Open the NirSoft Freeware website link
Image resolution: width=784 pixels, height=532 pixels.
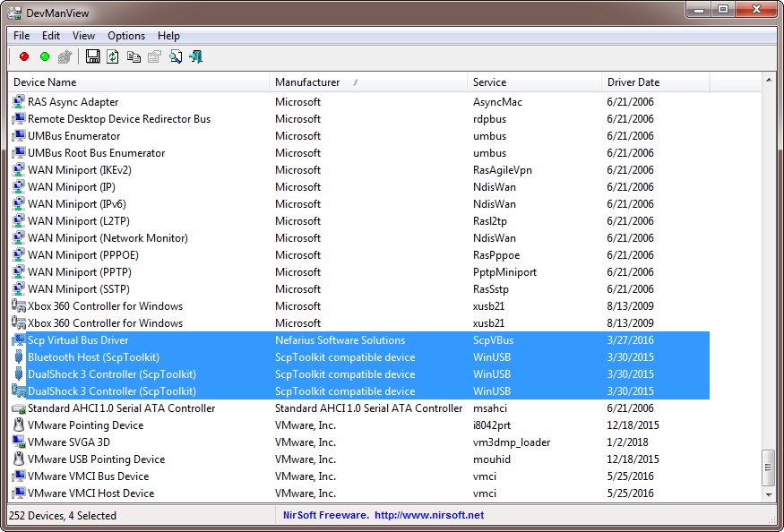click(x=383, y=516)
